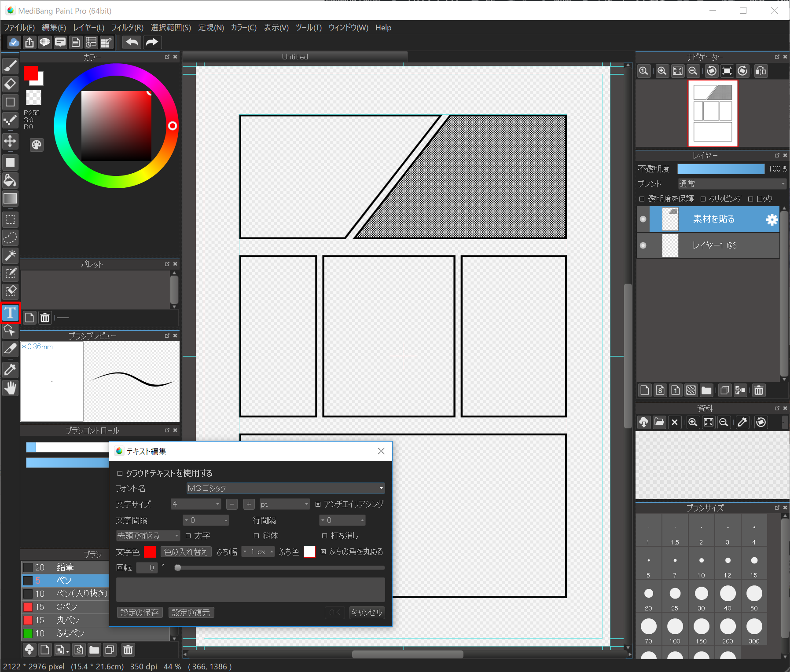This screenshot has width=790, height=672.
Task: Click the cloud save icon in toolbar
Action: click(x=14, y=42)
